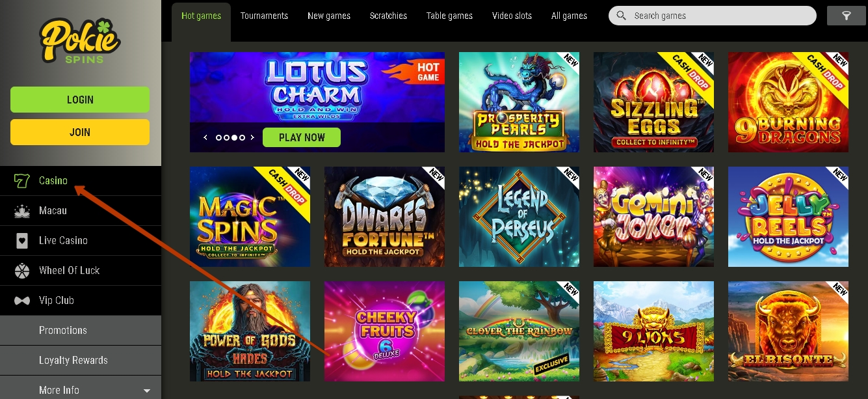Click the Casino slot-seven icon

(x=21, y=181)
